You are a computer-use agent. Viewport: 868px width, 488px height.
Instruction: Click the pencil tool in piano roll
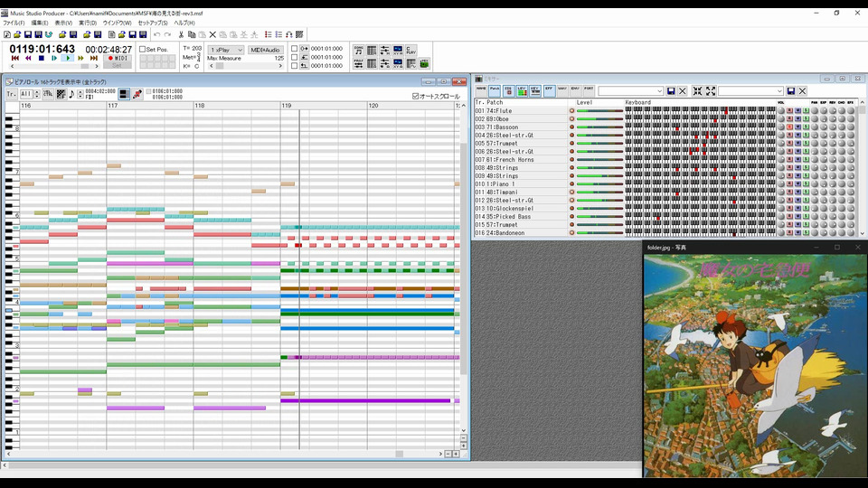click(x=137, y=94)
